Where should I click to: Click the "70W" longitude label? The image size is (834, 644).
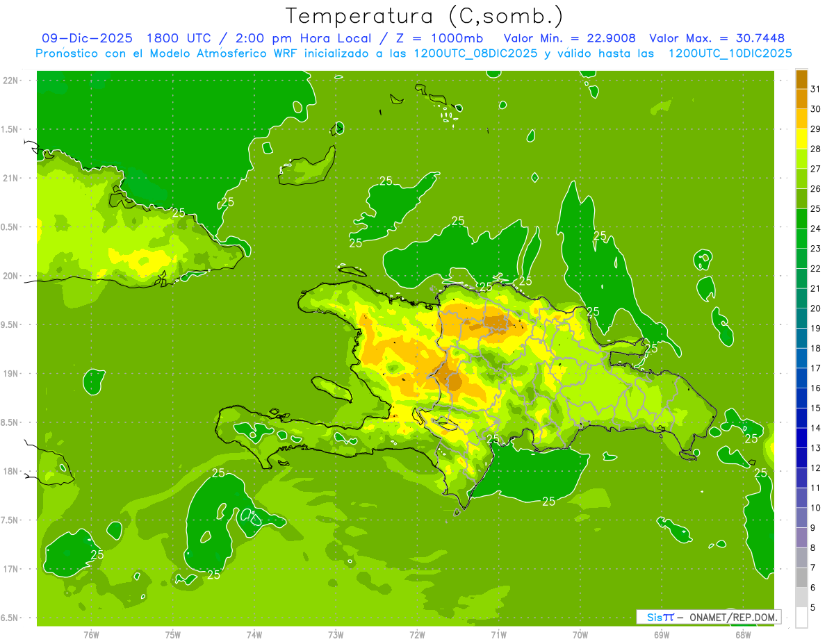(x=580, y=634)
